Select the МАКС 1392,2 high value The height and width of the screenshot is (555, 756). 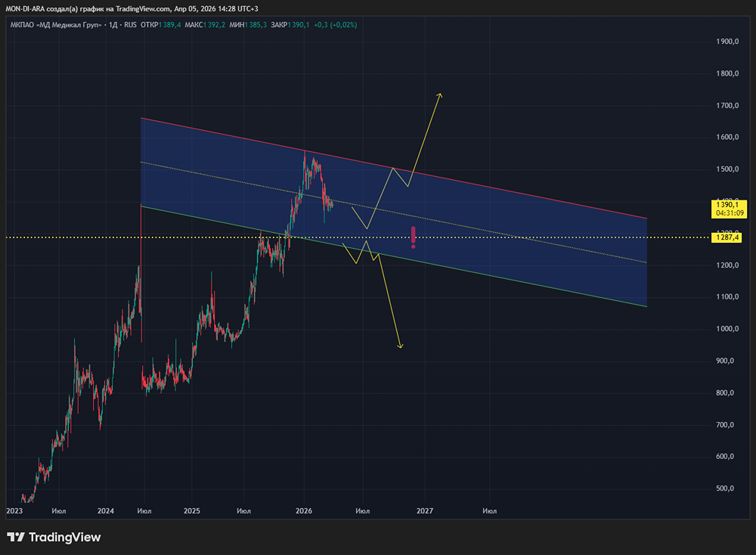tap(205, 25)
